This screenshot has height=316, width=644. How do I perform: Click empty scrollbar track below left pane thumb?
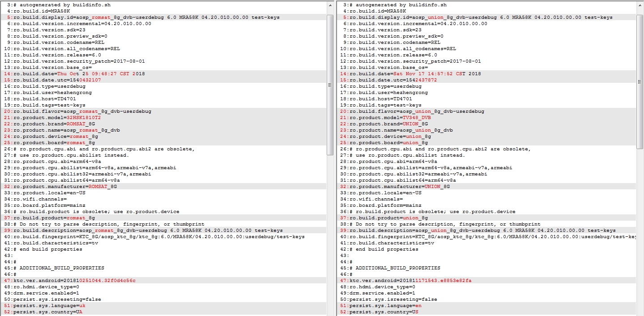tap(330, 233)
